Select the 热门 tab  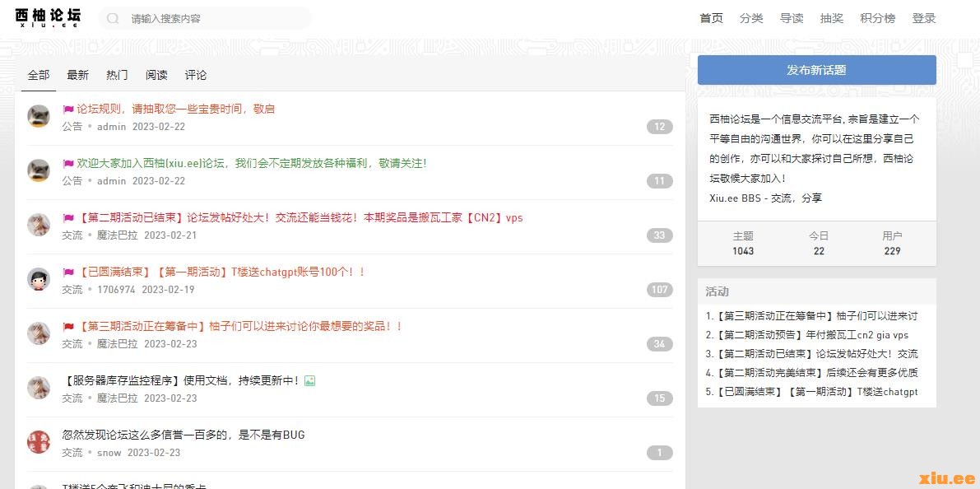coord(117,75)
